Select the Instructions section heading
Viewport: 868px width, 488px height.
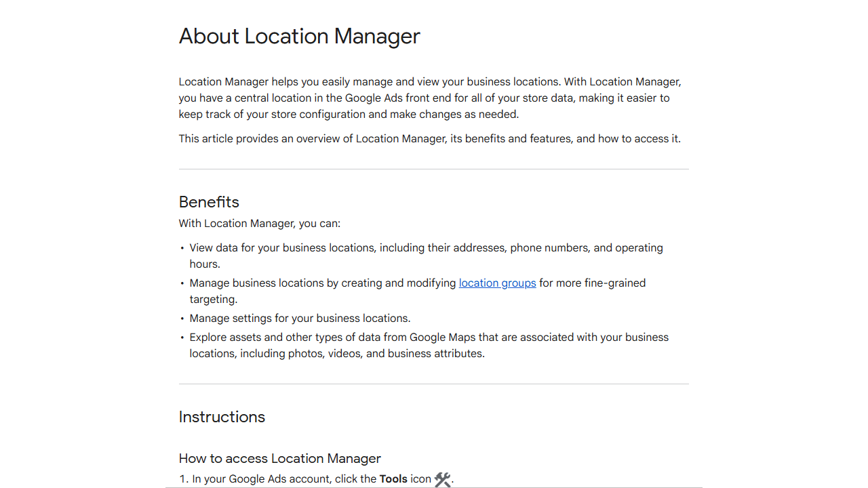(x=222, y=417)
